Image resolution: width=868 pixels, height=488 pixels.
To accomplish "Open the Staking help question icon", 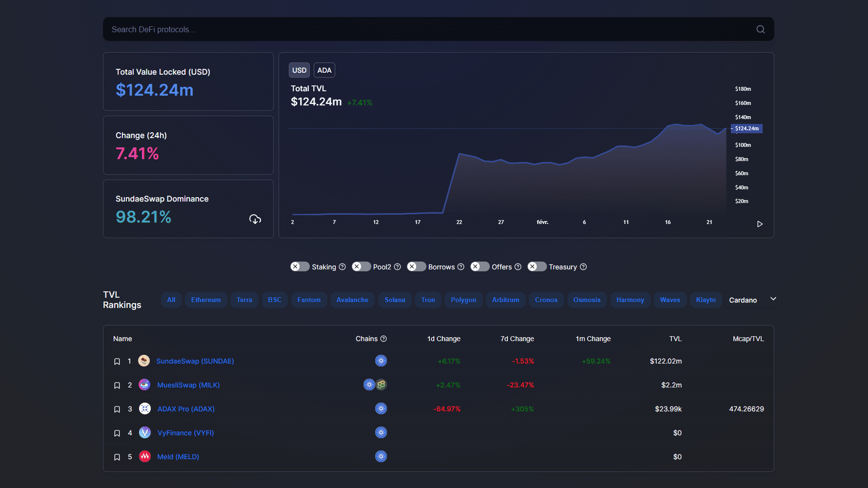I will click(342, 267).
